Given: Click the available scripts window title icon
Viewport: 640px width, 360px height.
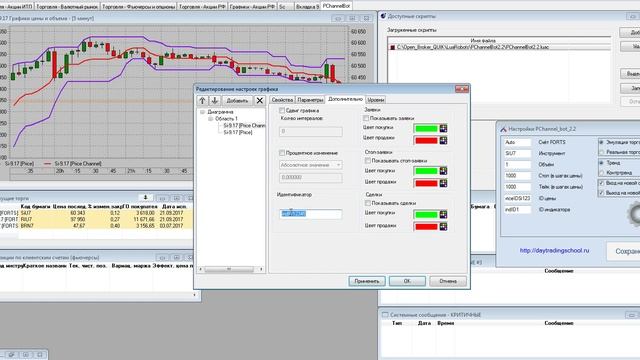Looking at the screenshot, I should point(383,16).
